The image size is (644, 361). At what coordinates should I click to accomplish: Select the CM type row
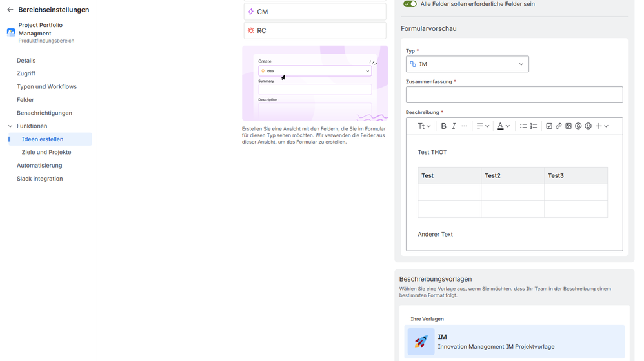[315, 12]
